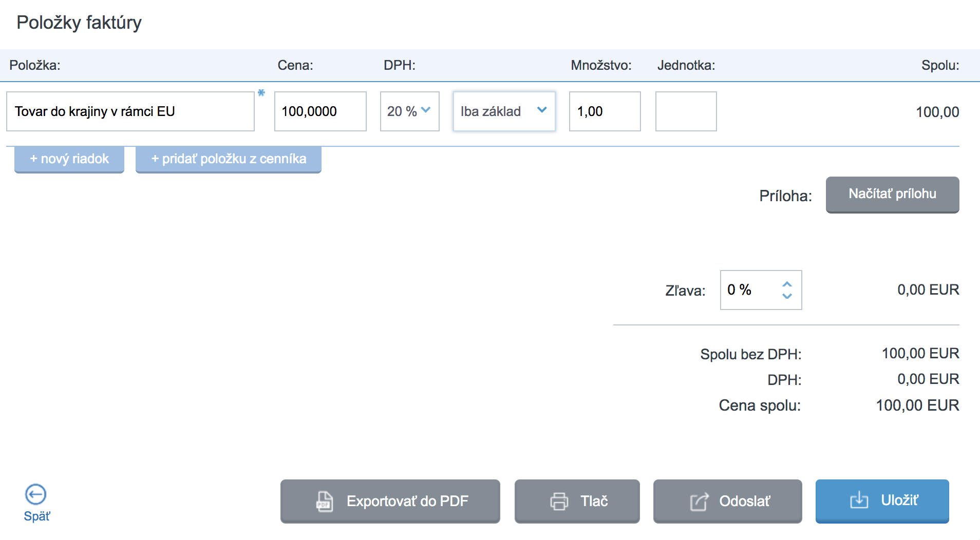Click Načítať prílohu to upload attachment

pyautogui.click(x=892, y=194)
